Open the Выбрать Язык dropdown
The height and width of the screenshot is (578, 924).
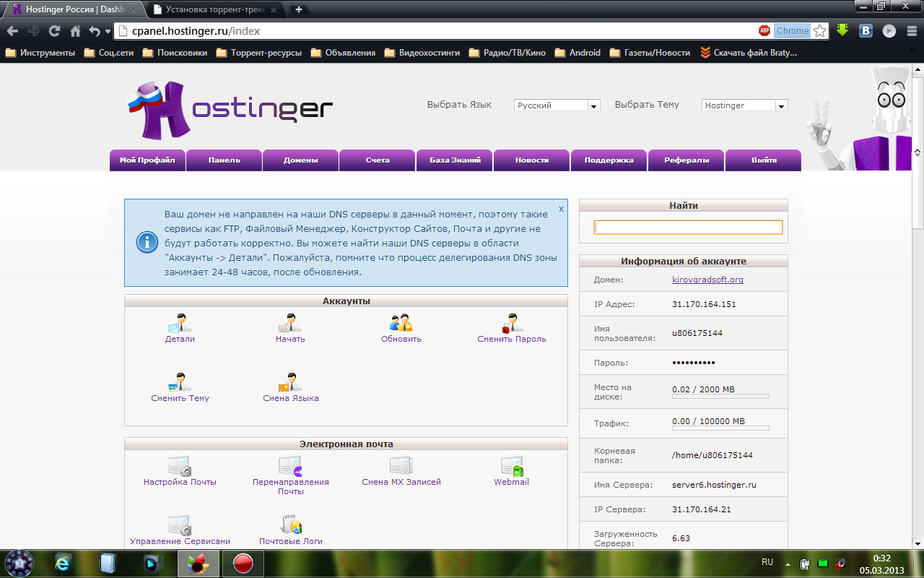[x=557, y=105]
